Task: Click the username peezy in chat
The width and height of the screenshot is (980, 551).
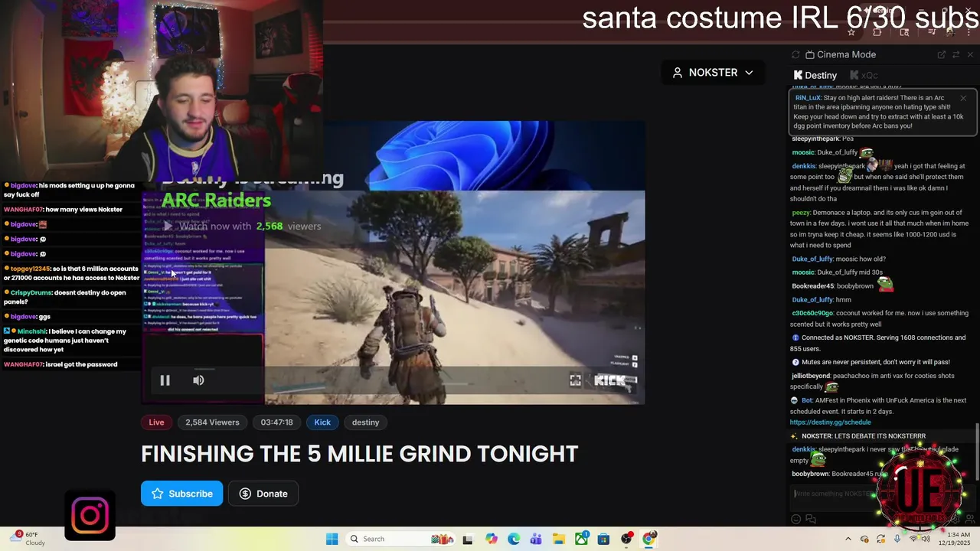Action: (801, 213)
